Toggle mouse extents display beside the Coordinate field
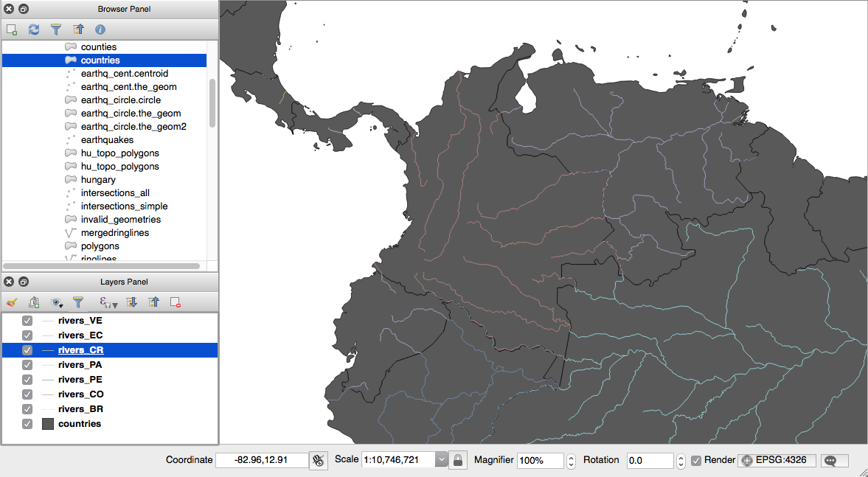Viewport: 868px width, 477px height. tap(318, 460)
